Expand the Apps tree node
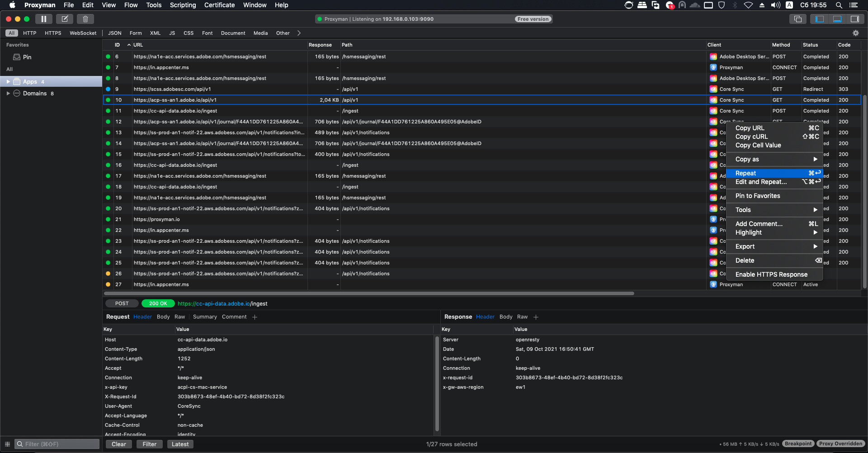 [8, 81]
